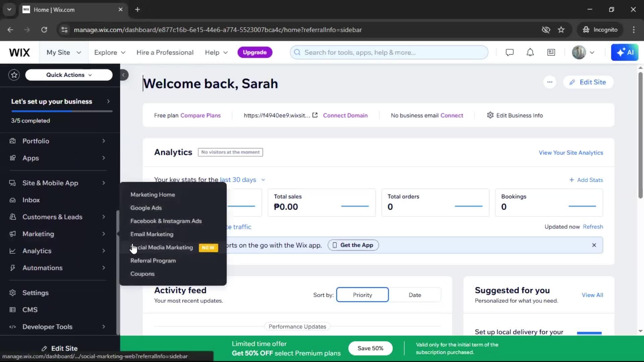Click Connect business email link
The width and height of the screenshot is (644, 362).
(451, 115)
